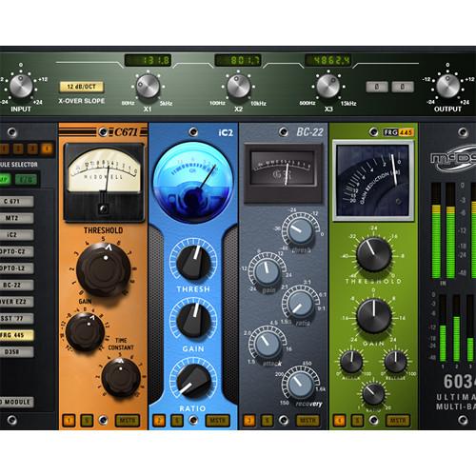The width and height of the screenshot is (476, 476).
Task: Turn the iC2 RATIO knob
Action: (193, 381)
